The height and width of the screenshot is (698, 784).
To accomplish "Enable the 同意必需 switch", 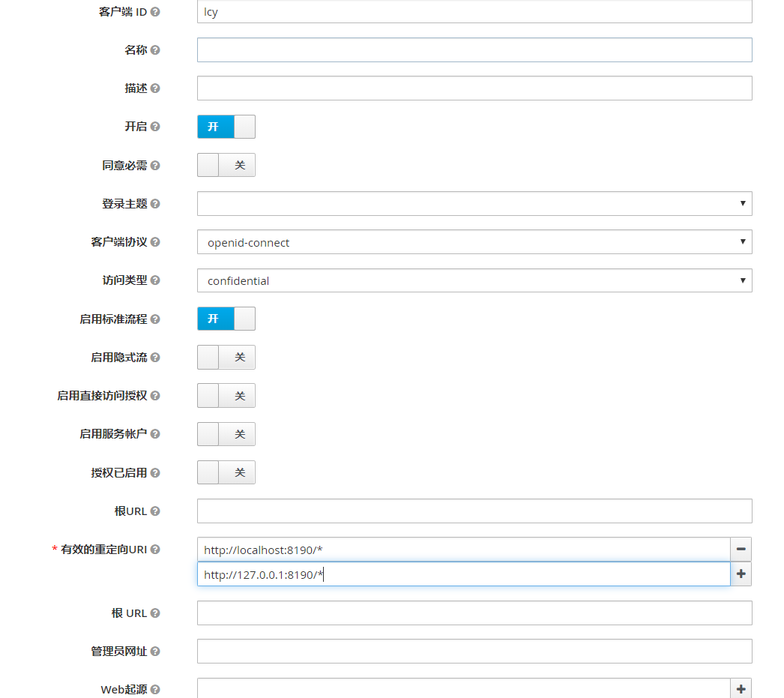I will point(226,165).
